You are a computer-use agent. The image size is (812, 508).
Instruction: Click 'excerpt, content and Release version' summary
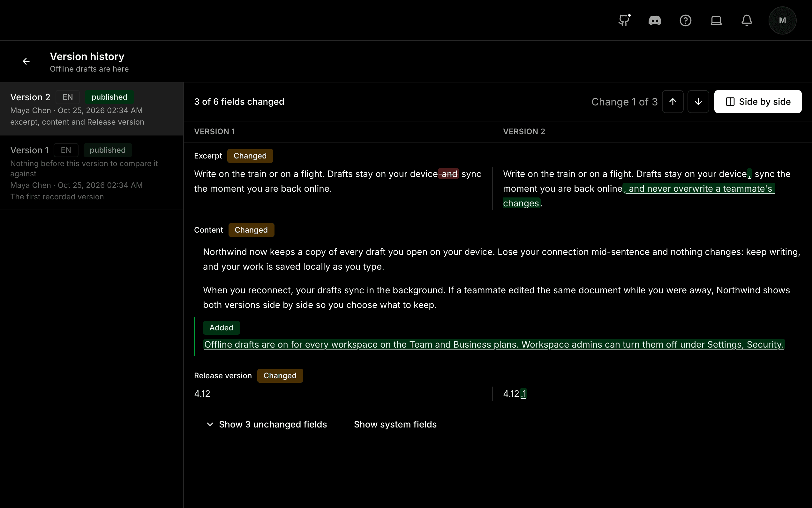[x=77, y=122]
